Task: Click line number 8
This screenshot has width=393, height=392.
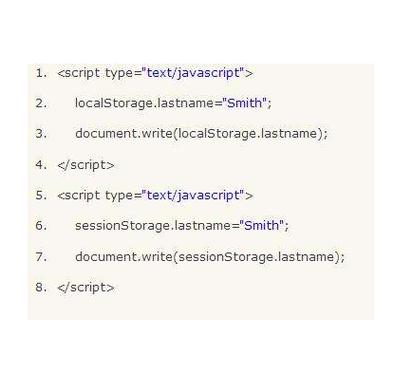Action: pos(41,287)
